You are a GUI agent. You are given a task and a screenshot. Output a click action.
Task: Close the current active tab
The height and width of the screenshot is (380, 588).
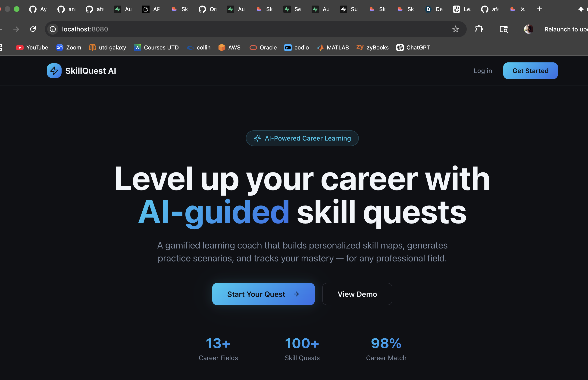(x=522, y=9)
